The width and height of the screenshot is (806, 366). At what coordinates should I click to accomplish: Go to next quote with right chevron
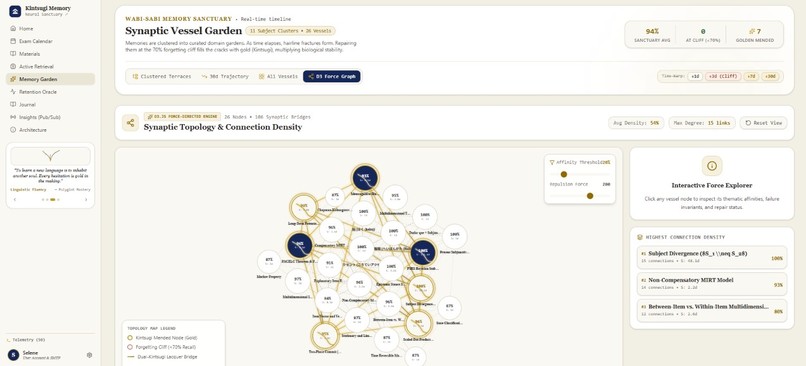pyautogui.click(x=86, y=199)
